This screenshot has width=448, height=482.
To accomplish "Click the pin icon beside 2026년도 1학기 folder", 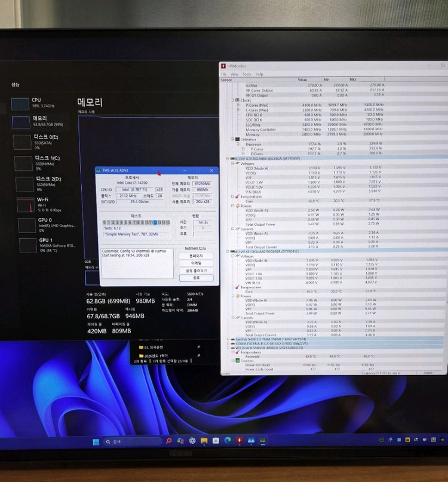I will pos(199,355).
